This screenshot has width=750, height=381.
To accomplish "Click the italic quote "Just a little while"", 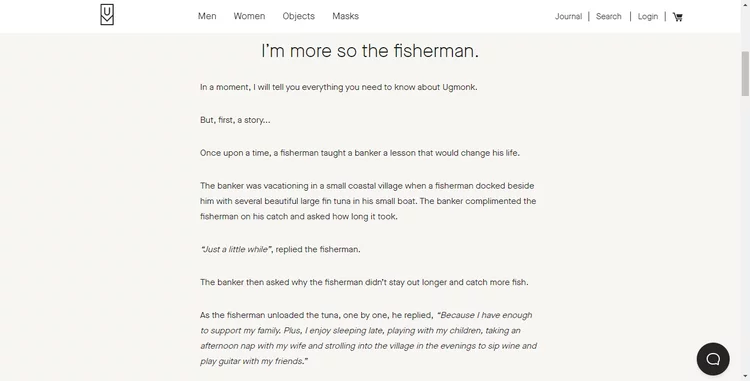I will [236, 250].
